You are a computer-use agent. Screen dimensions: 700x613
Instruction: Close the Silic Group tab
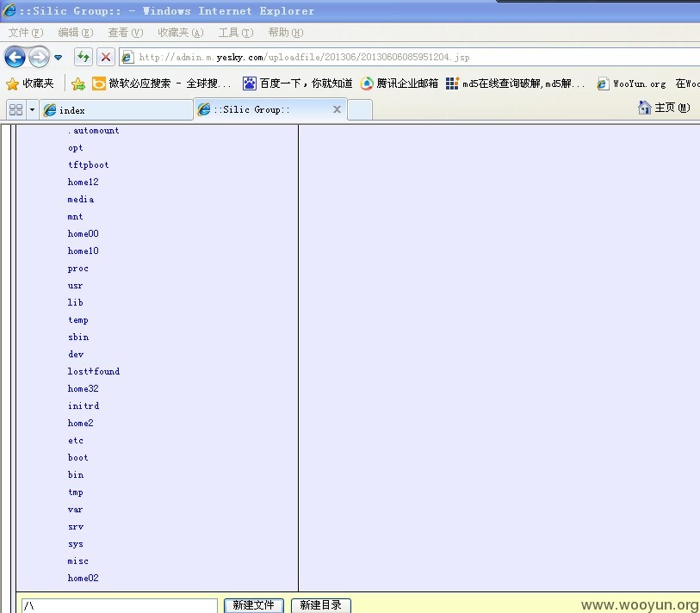[337, 109]
